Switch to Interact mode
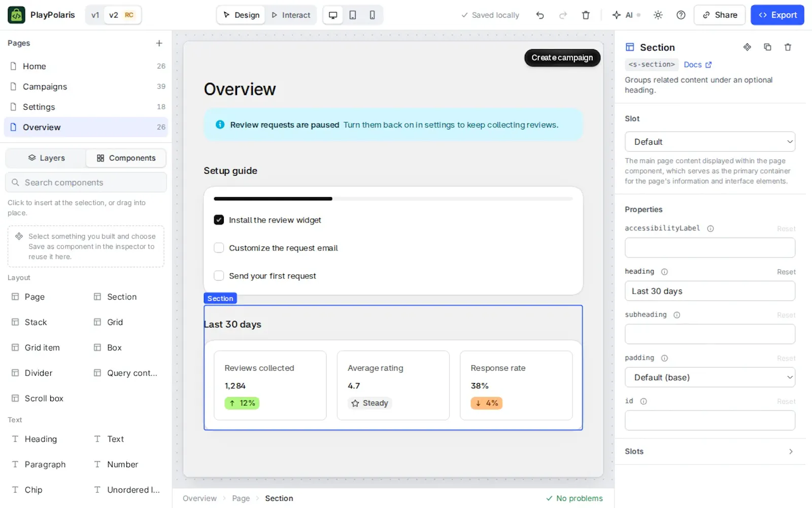The image size is (812, 508). 291,15
